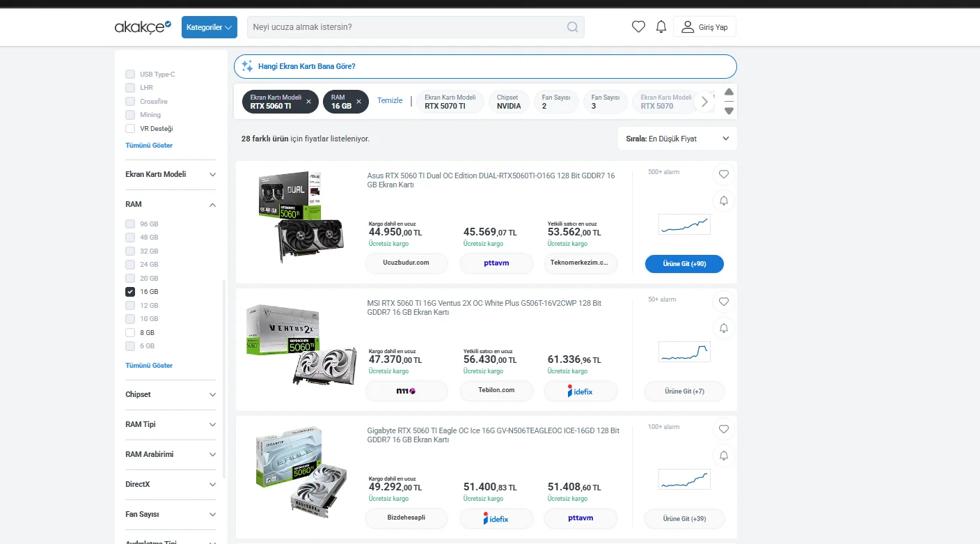This screenshot has height=544, width=980.
Task: Click the Giriş Yap login button
Action: [x=704, y=27]
